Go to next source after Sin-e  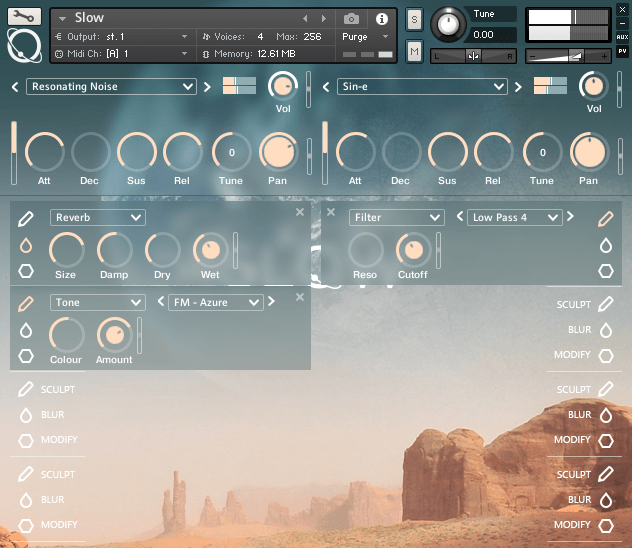pos(518,87)
